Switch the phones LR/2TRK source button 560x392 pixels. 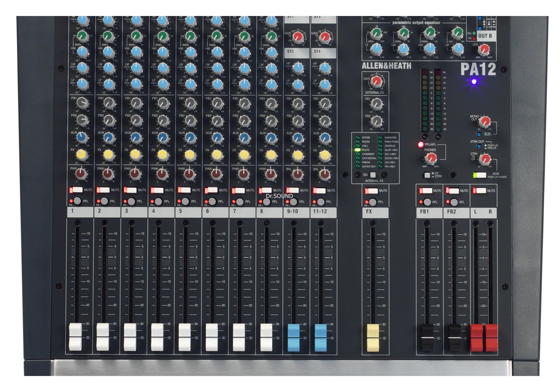click(427, 175)
